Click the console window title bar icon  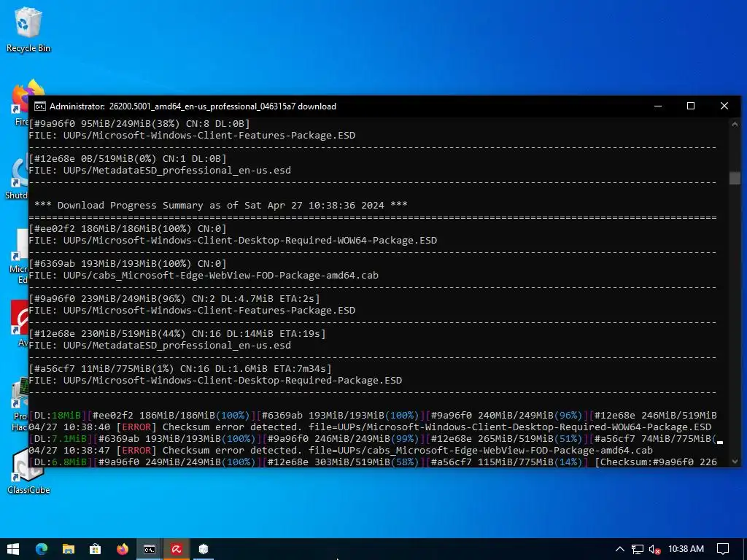39,106
